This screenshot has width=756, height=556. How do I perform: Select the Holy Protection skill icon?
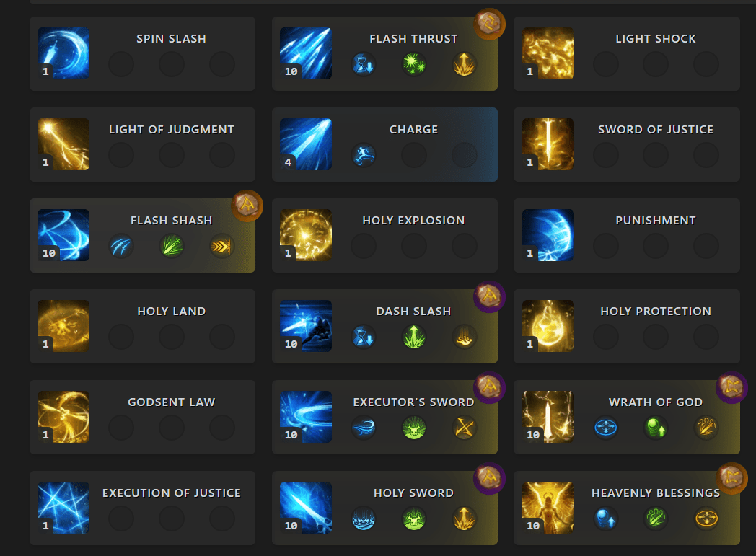pyautogui.click(x=548, y=326)
